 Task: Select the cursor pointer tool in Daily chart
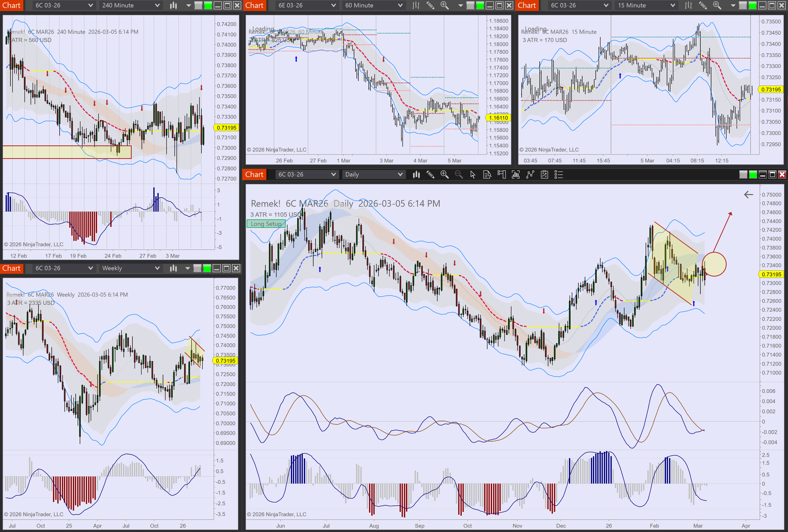click(473, 175)
